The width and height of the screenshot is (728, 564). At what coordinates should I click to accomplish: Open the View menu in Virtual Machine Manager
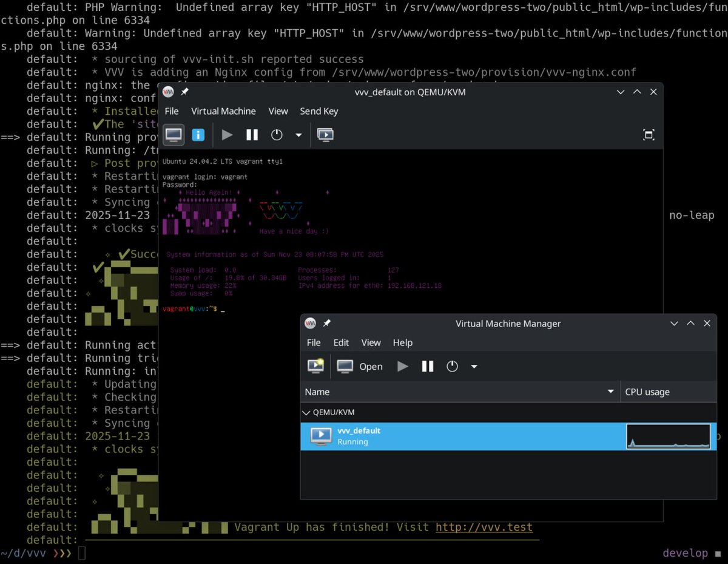(371, 342)
